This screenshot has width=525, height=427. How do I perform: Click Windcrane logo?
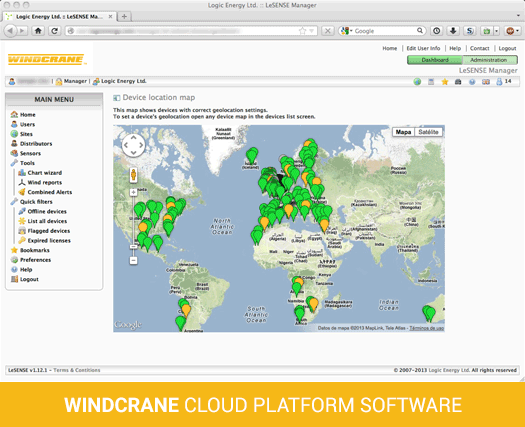point(46,60)
